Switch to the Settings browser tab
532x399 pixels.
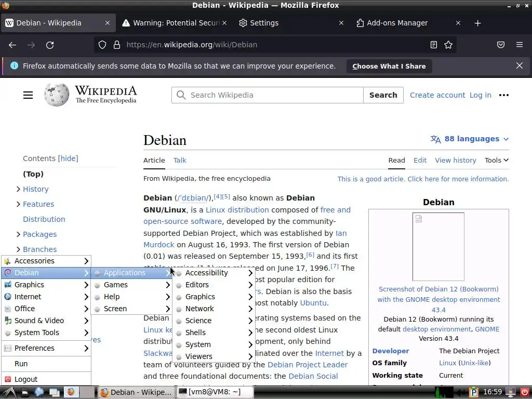tap(291, 23)
